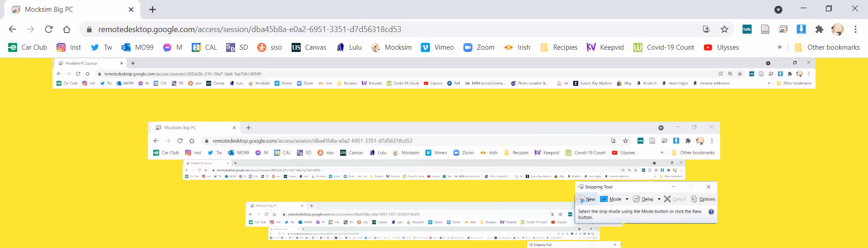
Task: Click the Home icon in the outermost browser toolbar
Action: (x=66, y=29)
